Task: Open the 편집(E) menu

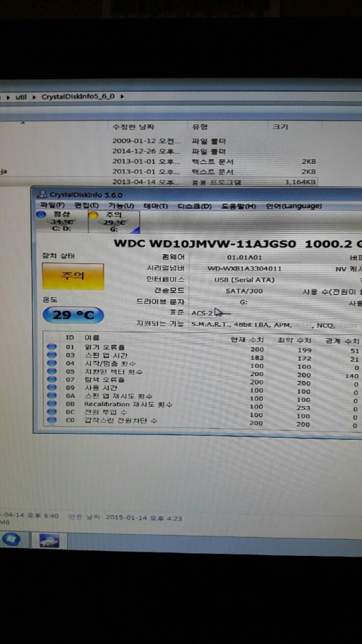Action: point(86,206)
